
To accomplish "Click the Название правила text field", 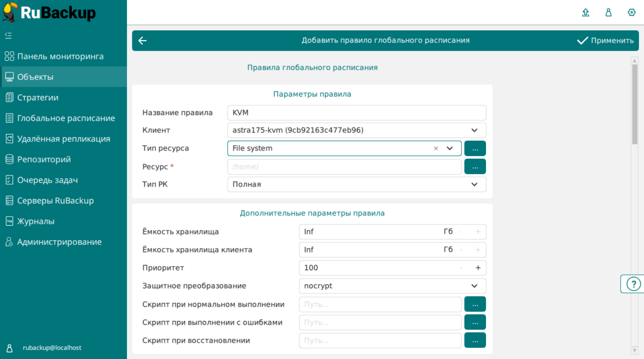I will pos(356,113).
